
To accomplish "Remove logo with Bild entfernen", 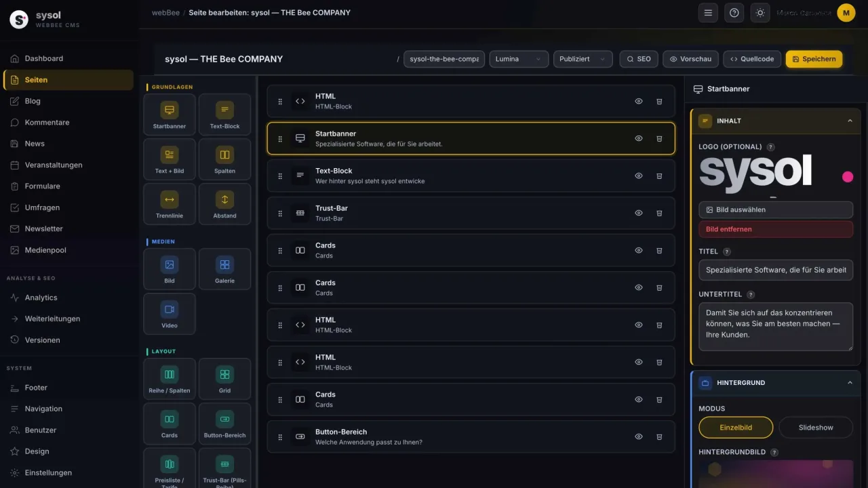I will point(776,229).
